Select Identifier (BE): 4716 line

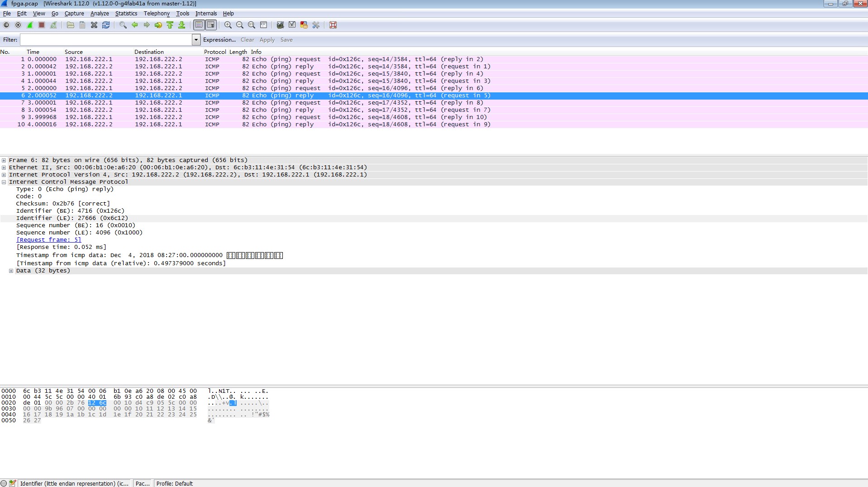coord(70,211)
